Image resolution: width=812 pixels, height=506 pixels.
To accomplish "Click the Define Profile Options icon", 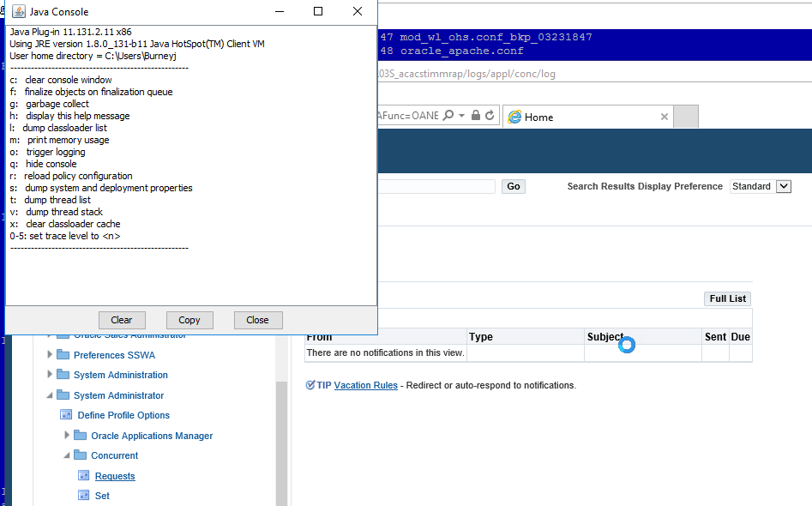I will 66,415.
